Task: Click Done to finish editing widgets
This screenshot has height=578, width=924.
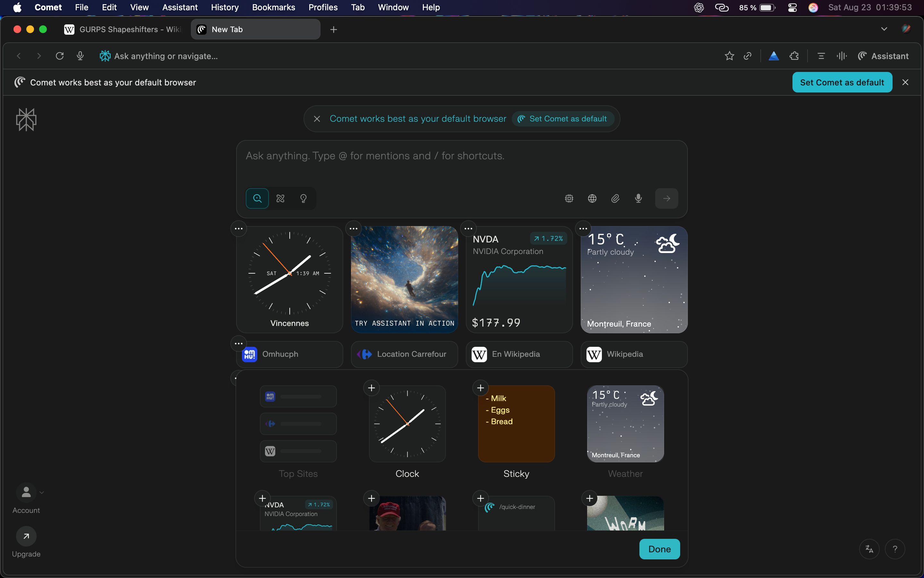Action: pos(659,549)
